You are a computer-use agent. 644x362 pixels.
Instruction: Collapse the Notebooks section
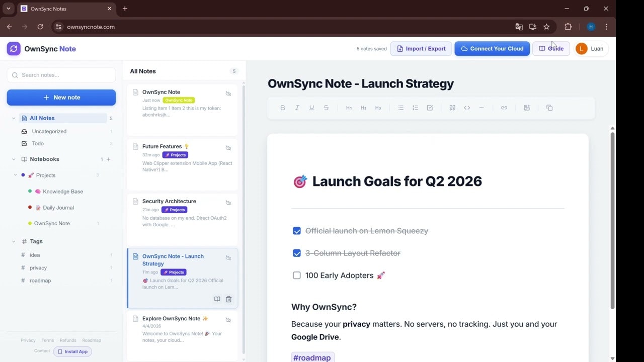(x=14, y=159)
